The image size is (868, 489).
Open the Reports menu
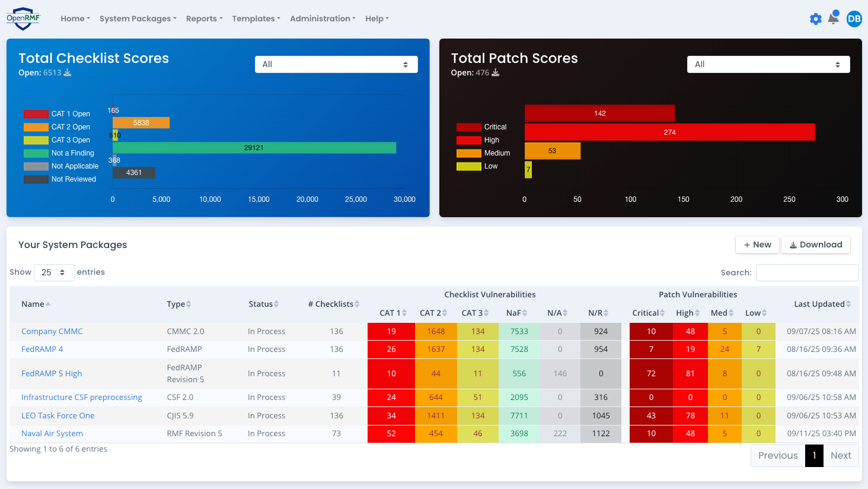tap(204, 19)
